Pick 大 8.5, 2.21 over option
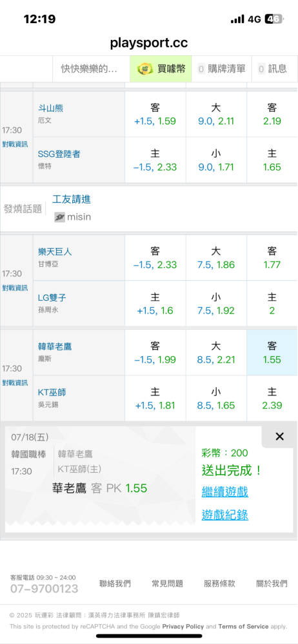 (216, 352)
